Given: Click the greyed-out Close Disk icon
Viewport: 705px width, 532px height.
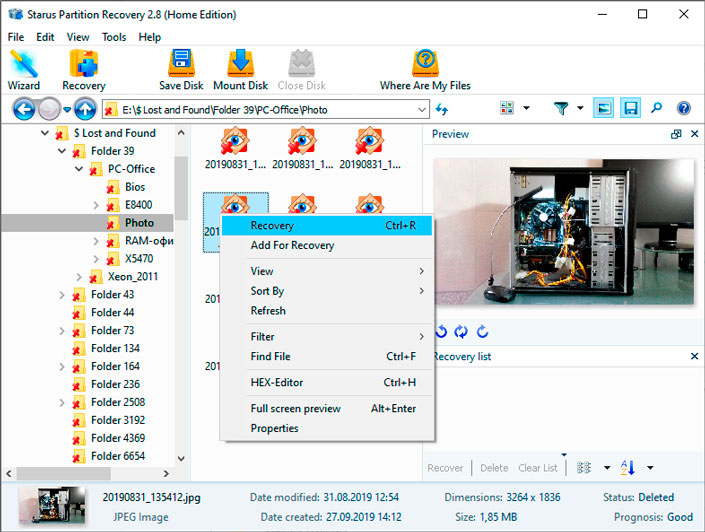Looking at the screenshot, I should click(301, 70).
